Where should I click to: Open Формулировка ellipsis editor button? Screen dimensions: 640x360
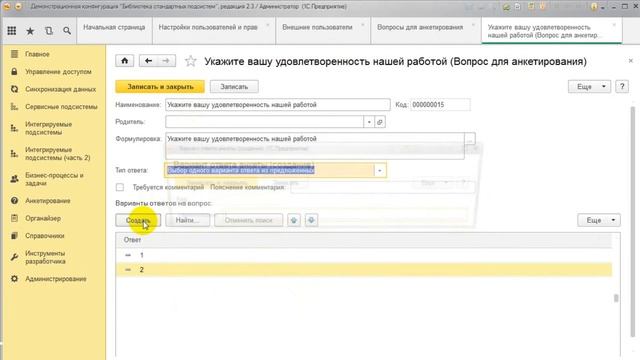pyautogui.click(x=470, y=139)
